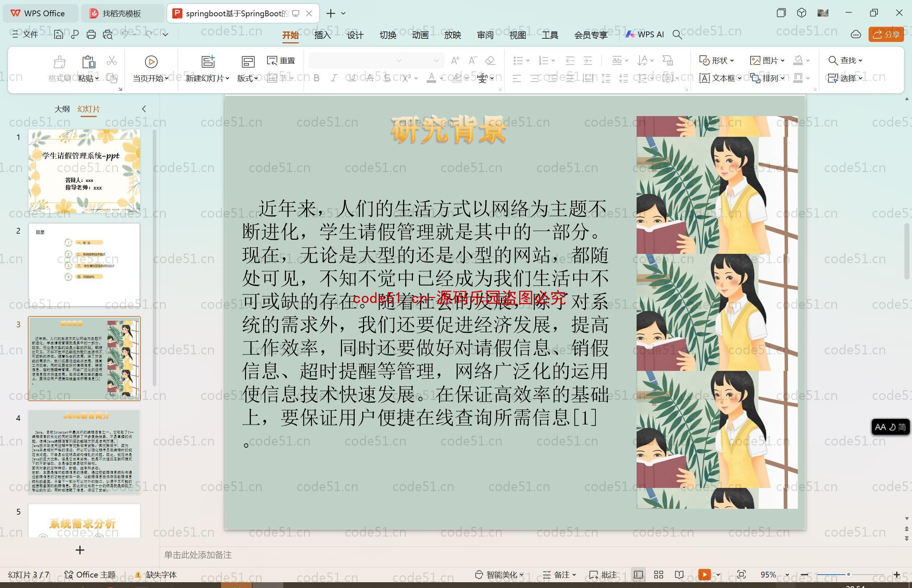
Task: Click the search magnifier next to WPS AI
Action: (x=677, y=35)
